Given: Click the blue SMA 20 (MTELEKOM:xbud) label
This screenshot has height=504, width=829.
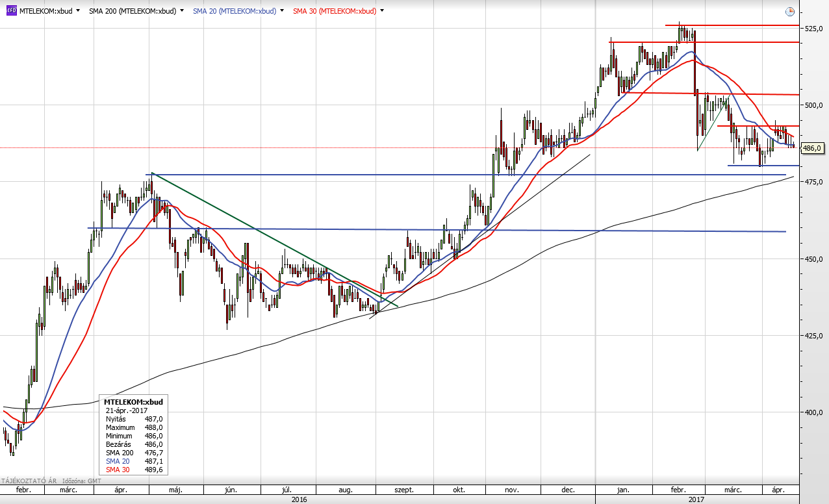Looking at the screenshot, I should coord(234,11).
